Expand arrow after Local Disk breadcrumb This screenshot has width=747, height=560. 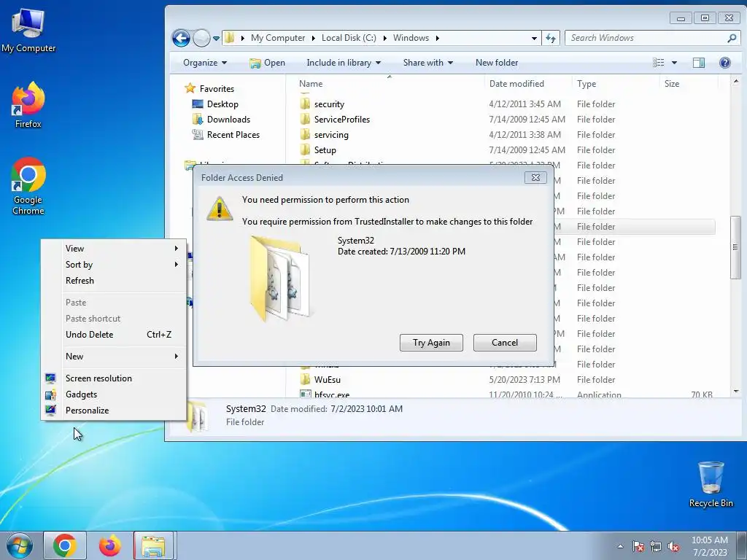(384, 38)
